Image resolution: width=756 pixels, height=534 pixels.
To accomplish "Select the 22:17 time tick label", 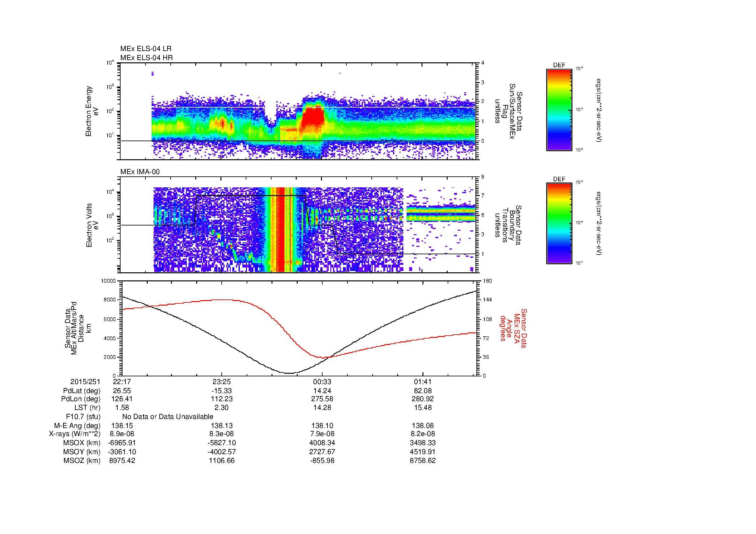I will [122, 382].
